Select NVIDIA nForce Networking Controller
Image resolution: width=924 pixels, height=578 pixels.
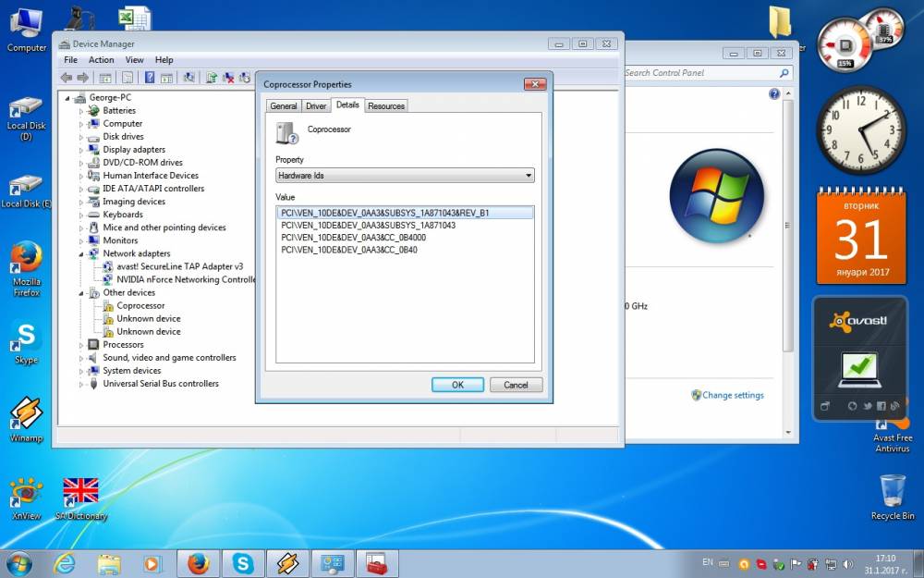[x=186, y=279]
